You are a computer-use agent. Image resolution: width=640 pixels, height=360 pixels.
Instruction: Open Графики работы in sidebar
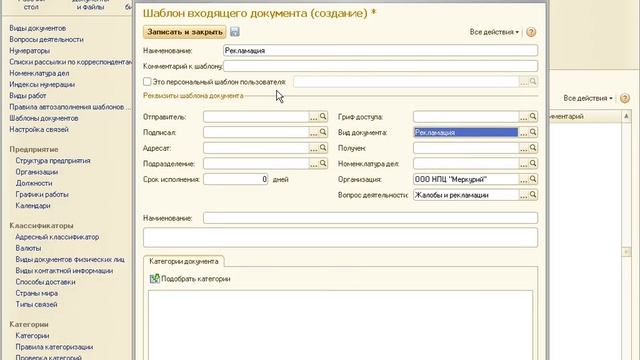42,194
